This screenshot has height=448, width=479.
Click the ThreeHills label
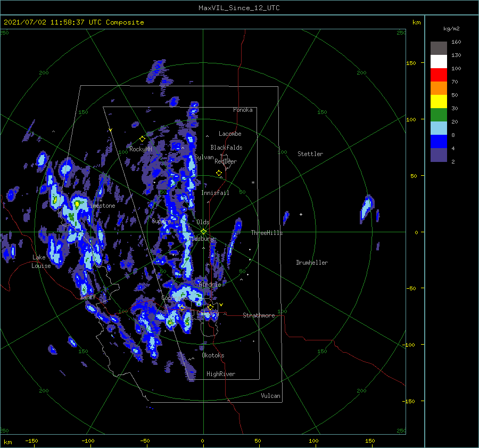click(x=267, y=233)
